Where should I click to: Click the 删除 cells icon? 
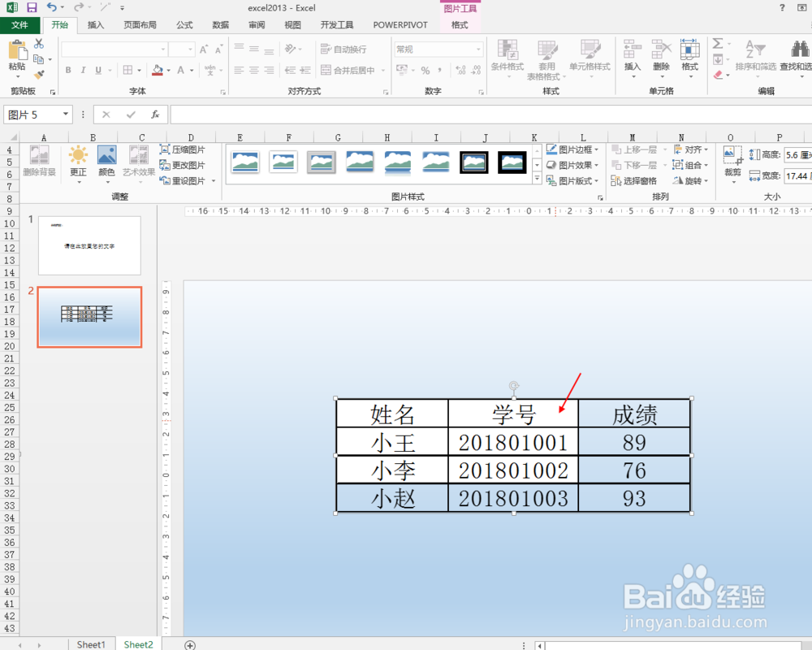(x=661, y=50)
